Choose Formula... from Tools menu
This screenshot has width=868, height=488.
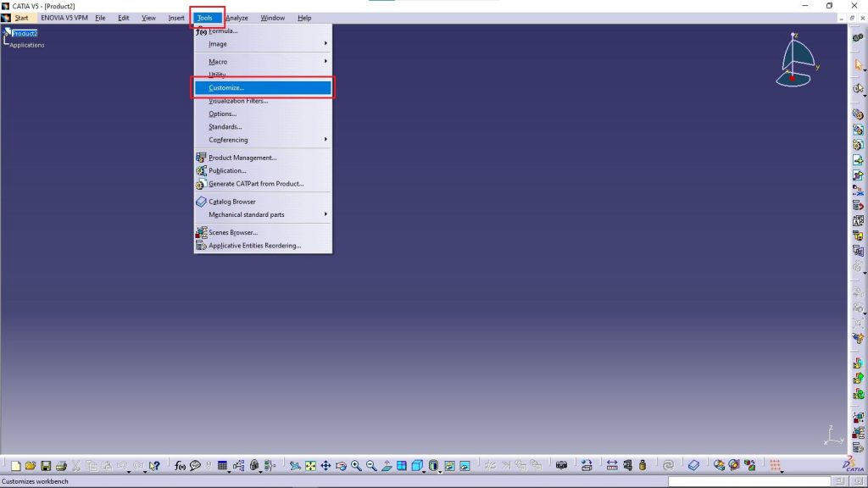click(x=263, y=31)
